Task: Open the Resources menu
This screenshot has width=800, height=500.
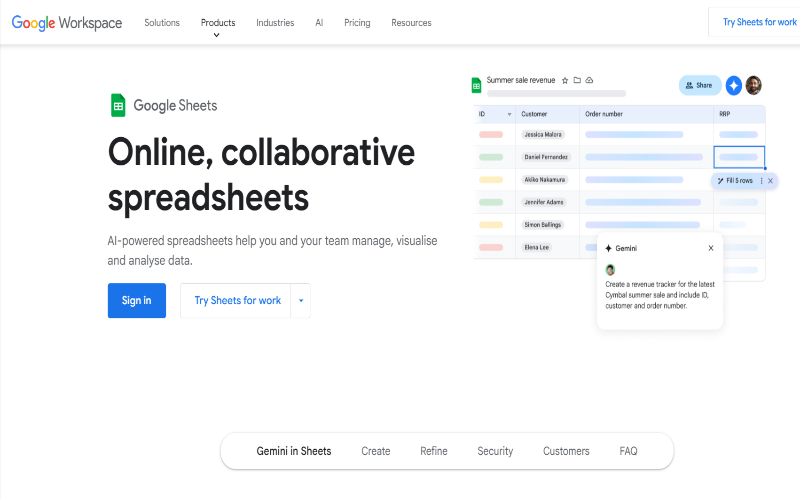Action: 411,23
